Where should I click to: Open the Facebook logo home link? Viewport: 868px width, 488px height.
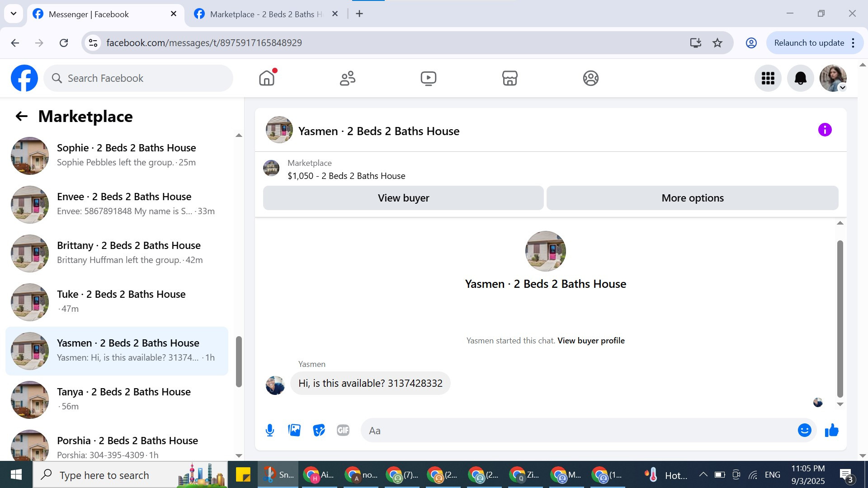point(24,78)
